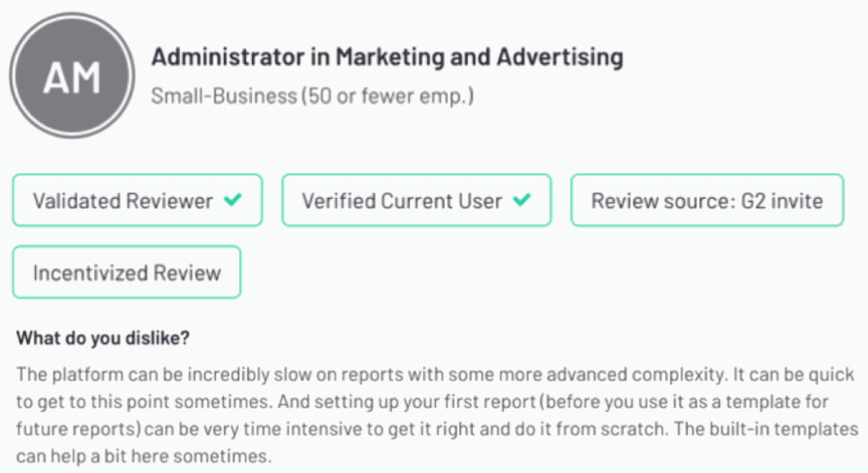Click the AM reviewer avatar circle
The height and width of the screenshot is (473, 868).
pos(72,77)
